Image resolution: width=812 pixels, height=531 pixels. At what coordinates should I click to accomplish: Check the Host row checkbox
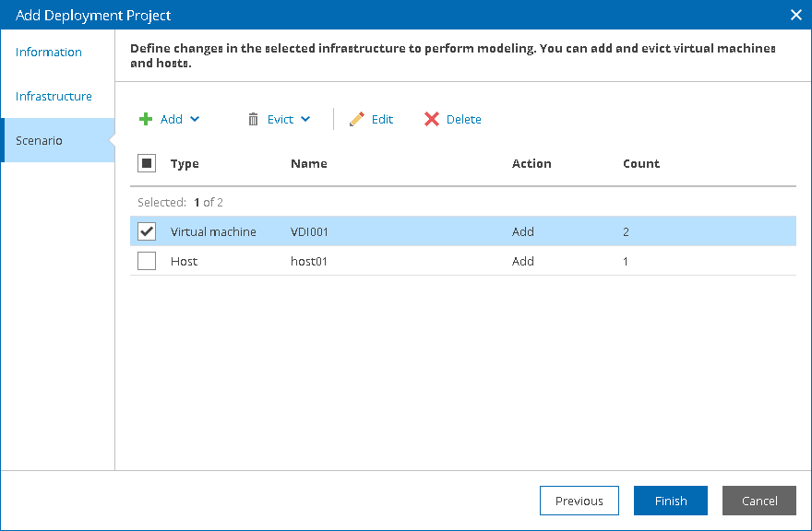coord(147,261)
